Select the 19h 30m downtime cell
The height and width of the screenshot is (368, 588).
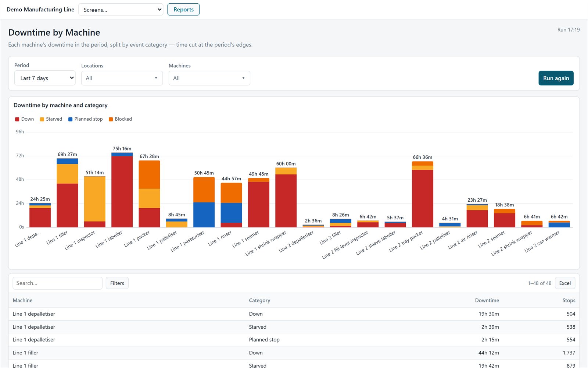489,314
